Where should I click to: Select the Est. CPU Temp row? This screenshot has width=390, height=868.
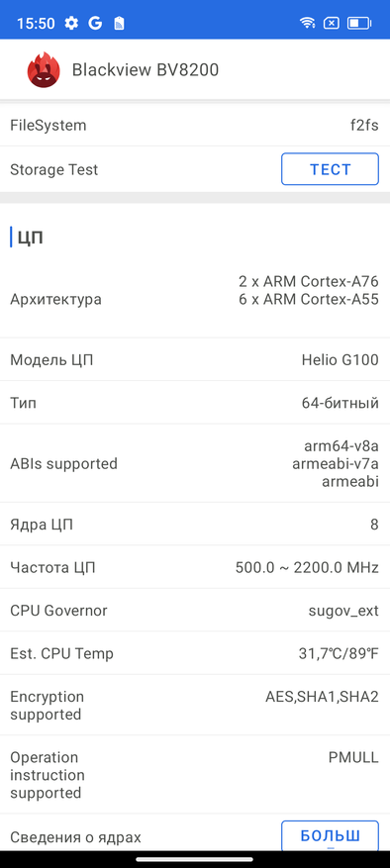195,654
